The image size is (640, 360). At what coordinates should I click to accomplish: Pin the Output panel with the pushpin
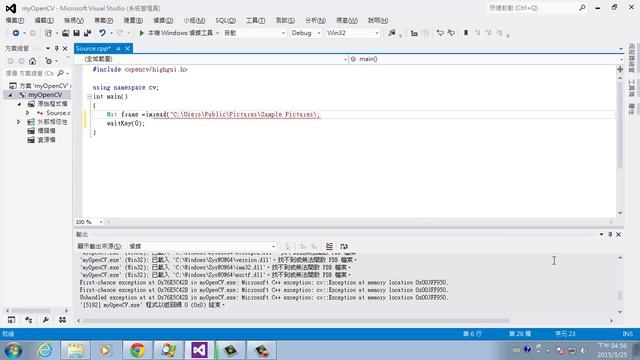610,234
